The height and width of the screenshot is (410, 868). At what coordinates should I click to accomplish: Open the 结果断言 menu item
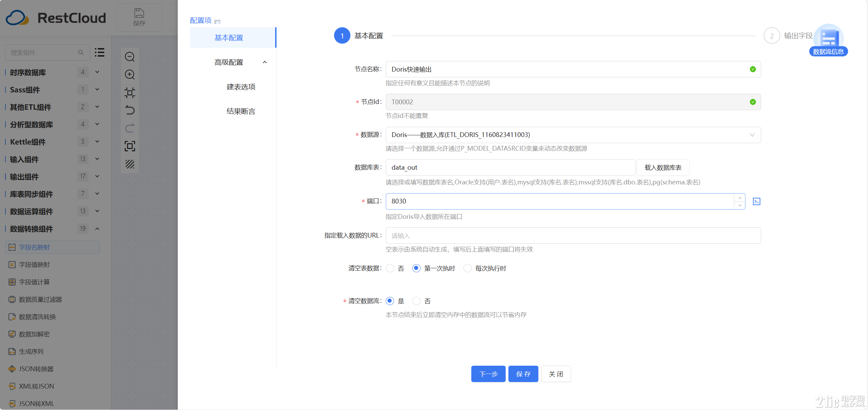tap(241, 111)
